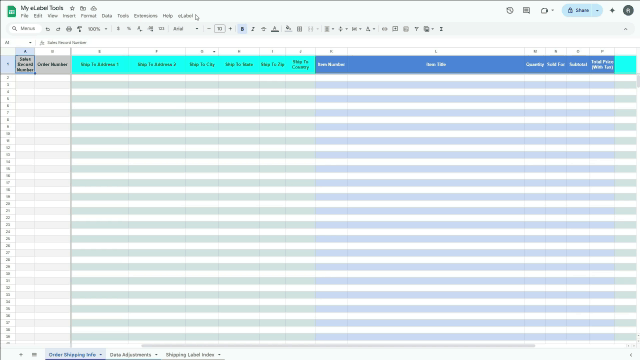Click the print icon

pyautogui.click(x=69, y=29)
